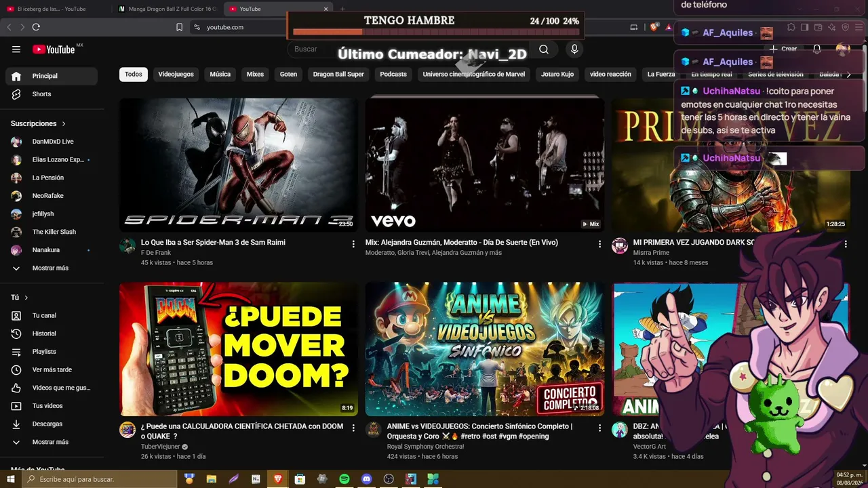This screenshot has width=868, height=488.
Task: Start voice search with the microphone
Action: point(574,49)
